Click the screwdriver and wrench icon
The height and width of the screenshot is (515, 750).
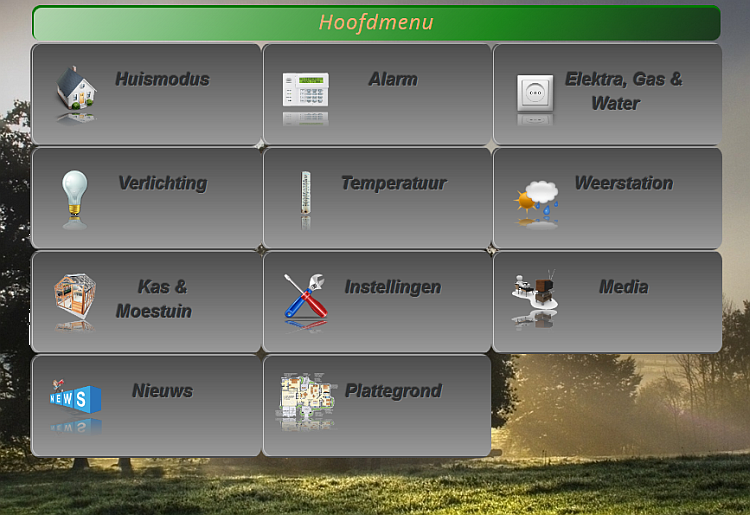pos(306,296)
